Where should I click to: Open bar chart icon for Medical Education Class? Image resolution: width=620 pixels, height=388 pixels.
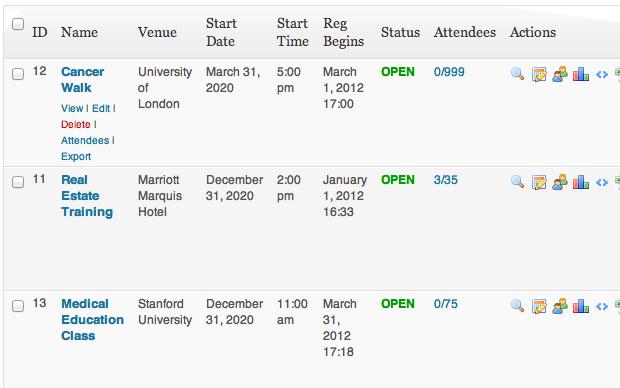(581, 306)
